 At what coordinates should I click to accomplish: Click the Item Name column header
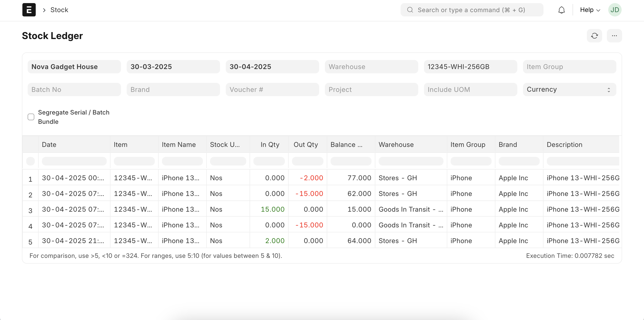182,145
